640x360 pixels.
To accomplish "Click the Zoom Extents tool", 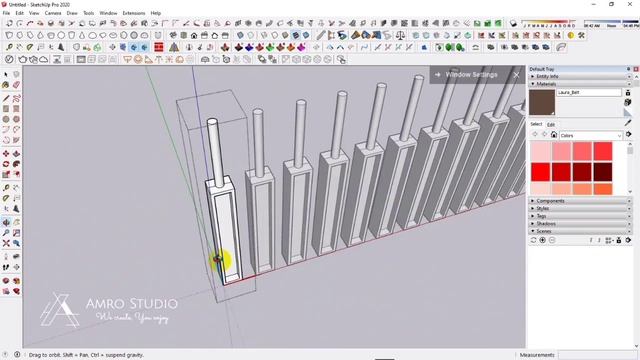I will [6, 243].
